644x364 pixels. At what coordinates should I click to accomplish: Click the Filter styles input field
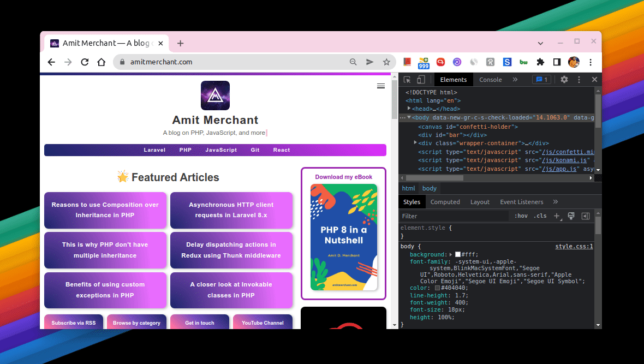[454, 216]
